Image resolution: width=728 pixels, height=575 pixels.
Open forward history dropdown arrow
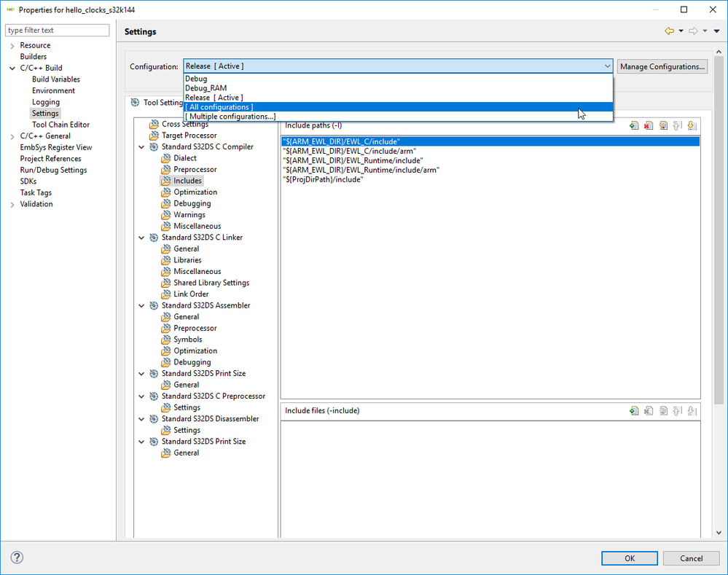click(705, 31)
